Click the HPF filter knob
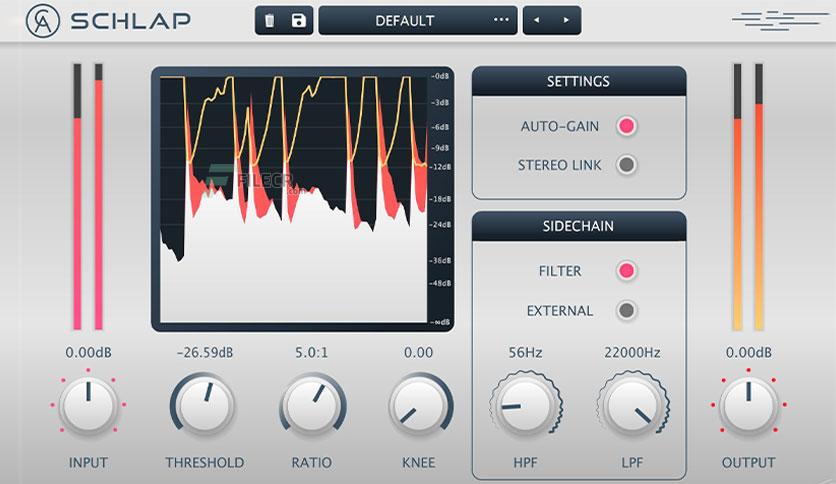This screenshot has height=484, width=836. click(525, 406)
